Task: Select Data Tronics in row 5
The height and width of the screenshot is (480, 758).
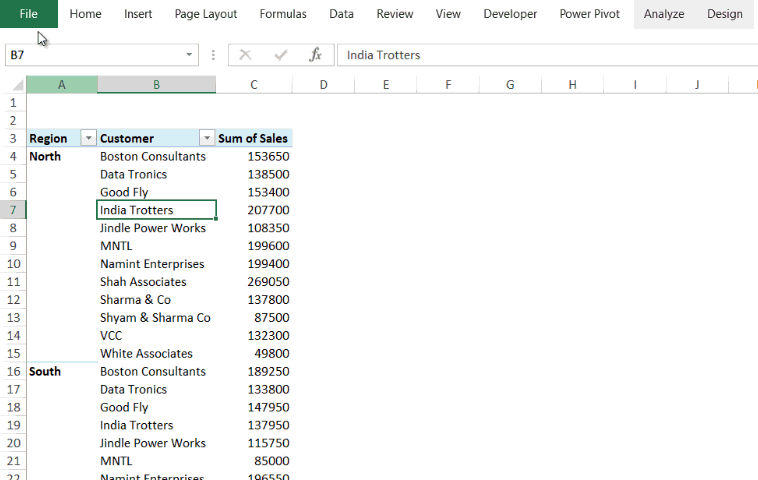Action: [157, 174]
